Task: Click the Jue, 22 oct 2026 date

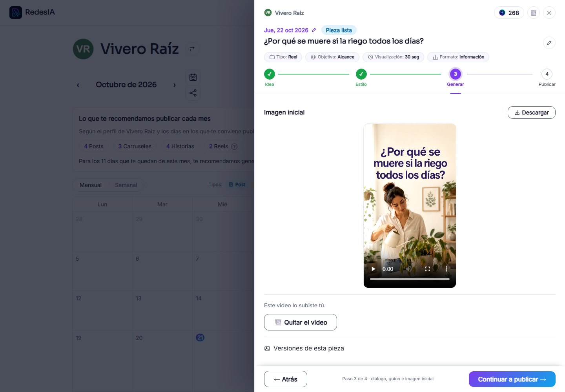Action: [x=286, y=30]
